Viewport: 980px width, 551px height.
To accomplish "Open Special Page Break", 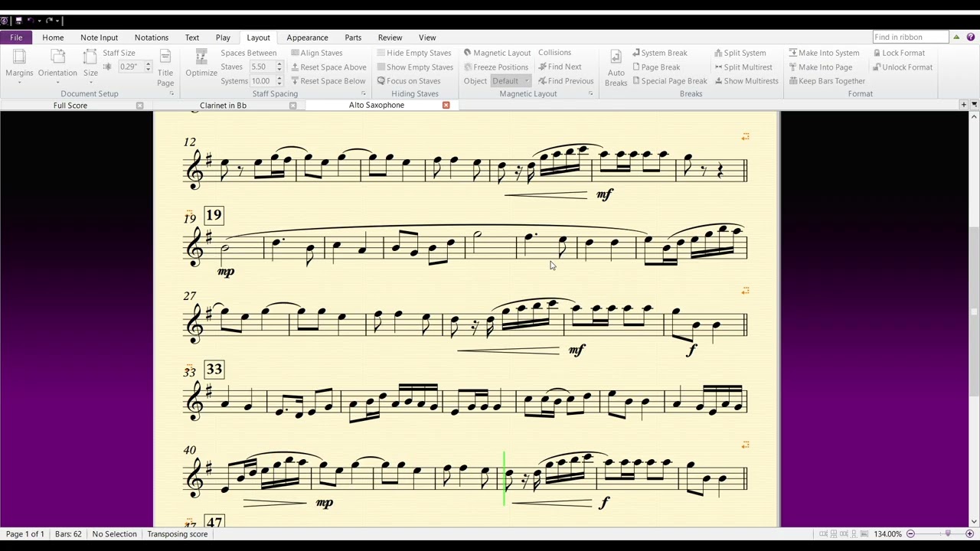I will [669, 80].
